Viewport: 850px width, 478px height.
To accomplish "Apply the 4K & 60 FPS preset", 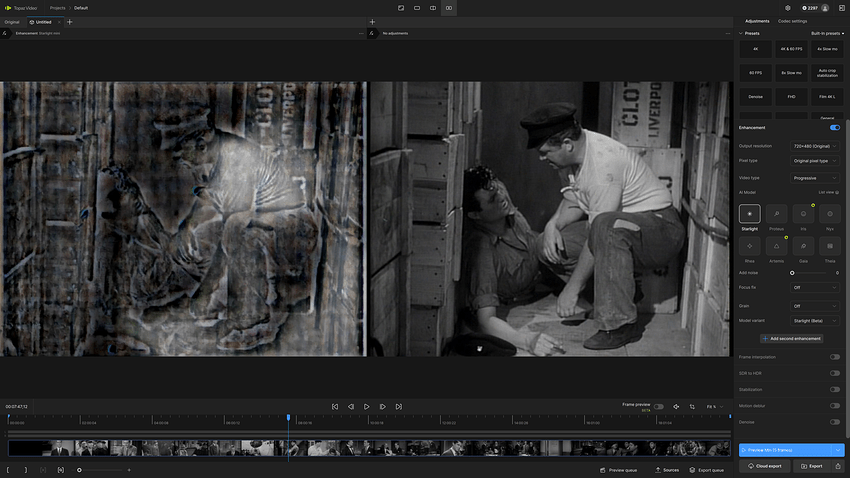I will click(791, 48).
